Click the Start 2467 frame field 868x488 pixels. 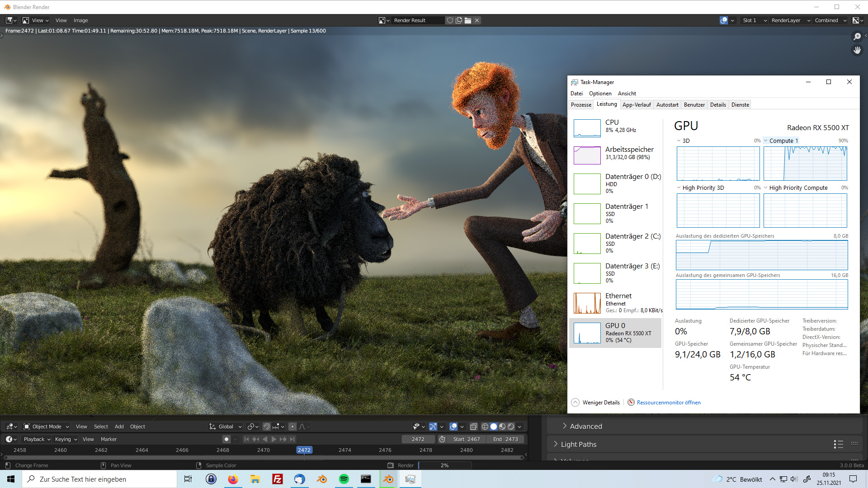click(x=467, y=439)
